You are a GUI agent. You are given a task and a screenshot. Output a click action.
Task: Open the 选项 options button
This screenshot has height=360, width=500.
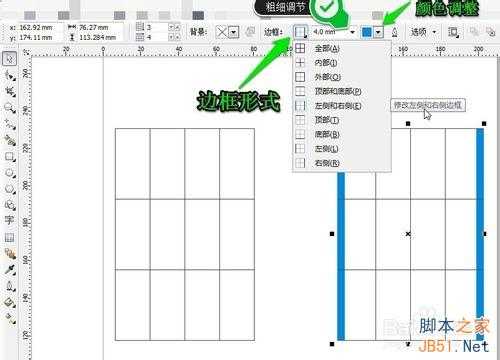[423, 32]
